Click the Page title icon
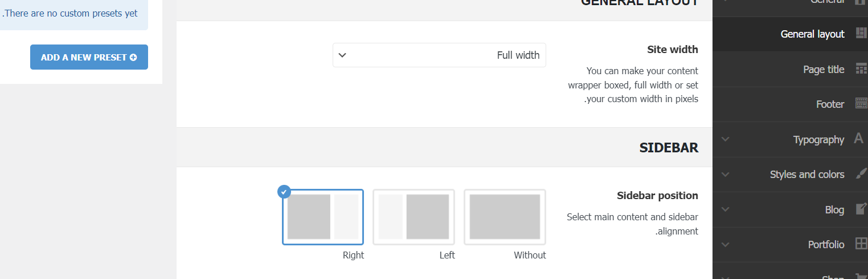 pyautogui.click(x=861, y=69)
